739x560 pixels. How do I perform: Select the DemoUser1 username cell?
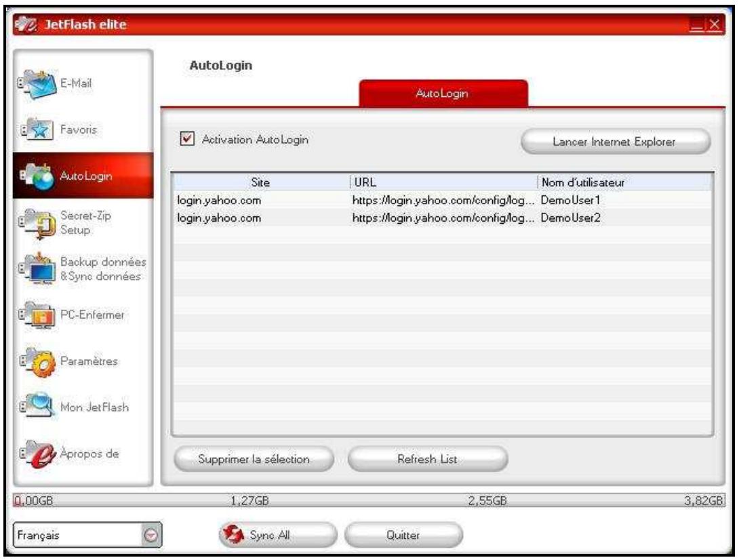click(x=570, y=200)
